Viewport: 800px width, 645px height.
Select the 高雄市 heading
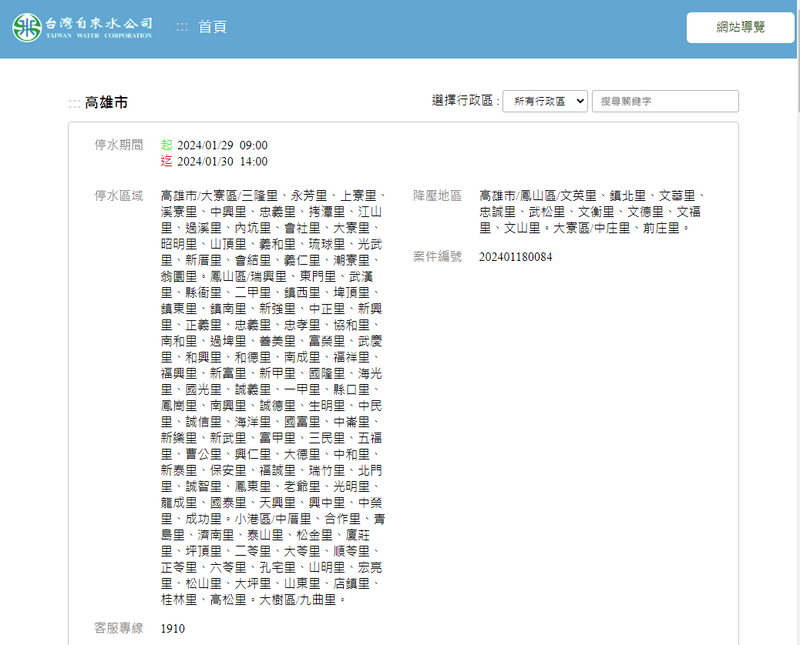(x=106, y=103)
